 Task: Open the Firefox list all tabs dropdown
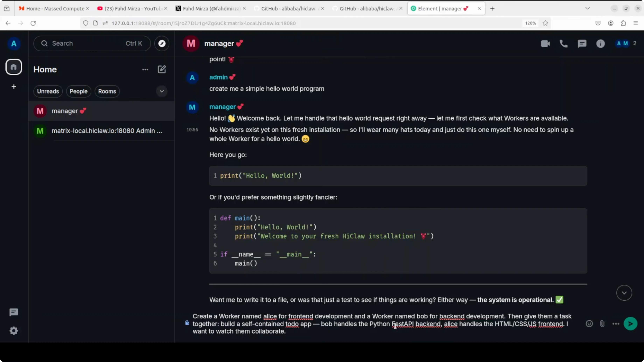(x=588, y=8)
